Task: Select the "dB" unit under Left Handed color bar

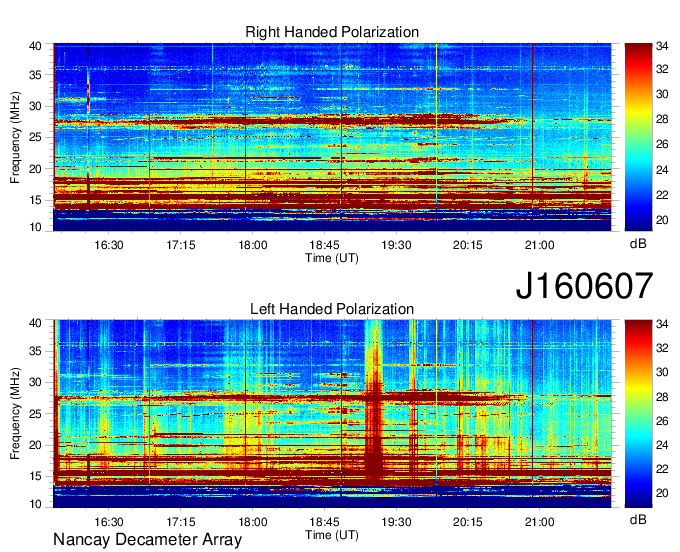Action: pyautogui.click(x=638, y=519)
